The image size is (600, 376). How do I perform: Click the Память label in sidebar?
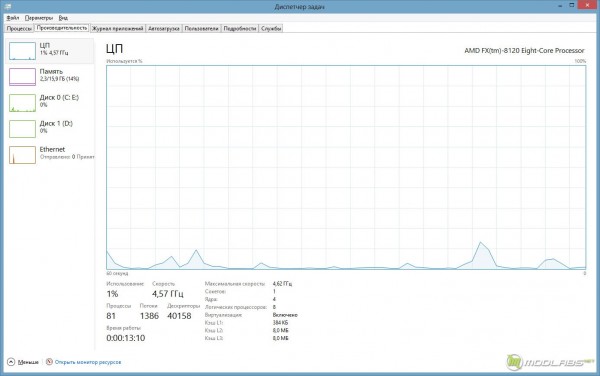pyautogui.click(x=51, y=72)
